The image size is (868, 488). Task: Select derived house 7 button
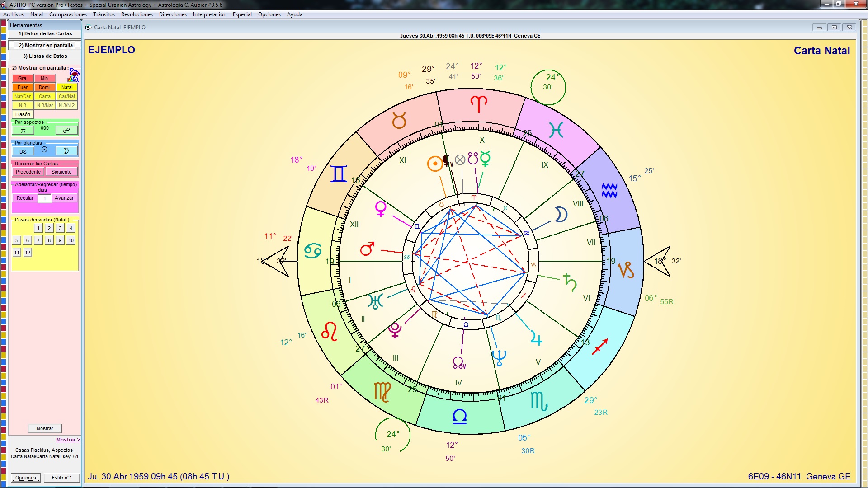pos(38,240)
